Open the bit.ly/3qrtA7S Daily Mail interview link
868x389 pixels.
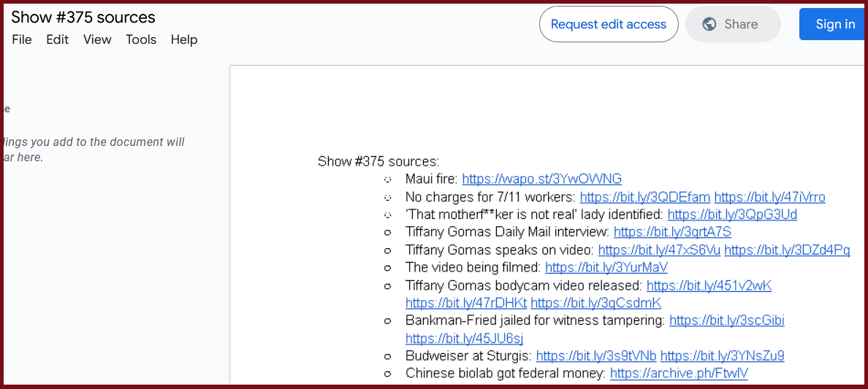tap(673, 232)
